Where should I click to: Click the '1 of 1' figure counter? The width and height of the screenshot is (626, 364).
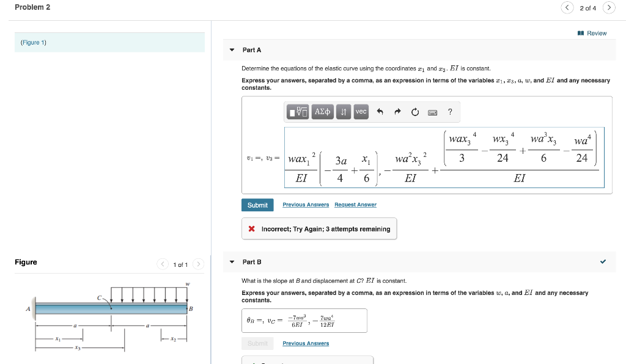pyautogui.click(x=180, y=264)
